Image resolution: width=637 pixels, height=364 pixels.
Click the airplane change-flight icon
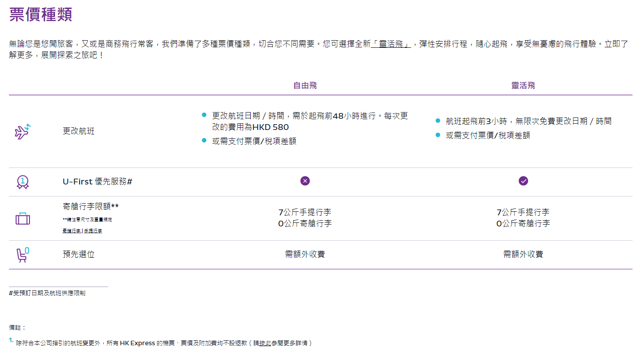tap(22, 131)
